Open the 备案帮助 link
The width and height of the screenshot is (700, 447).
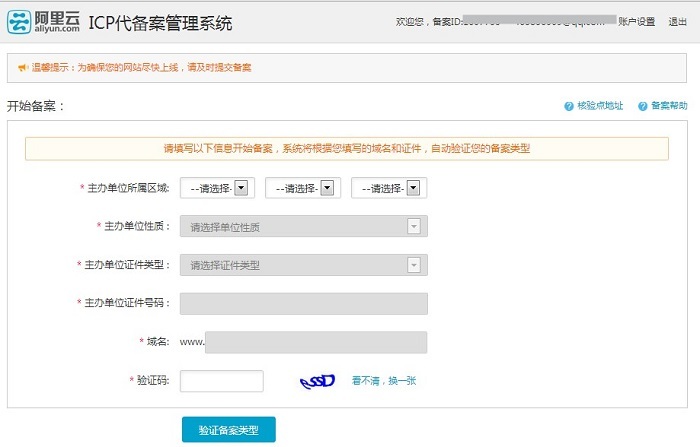669,106
